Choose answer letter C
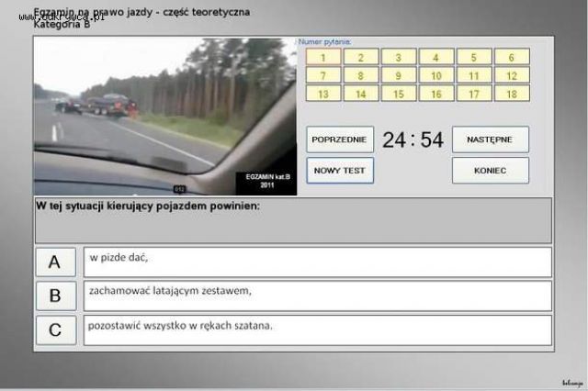 pyautogui.click(x=56, y=330)
